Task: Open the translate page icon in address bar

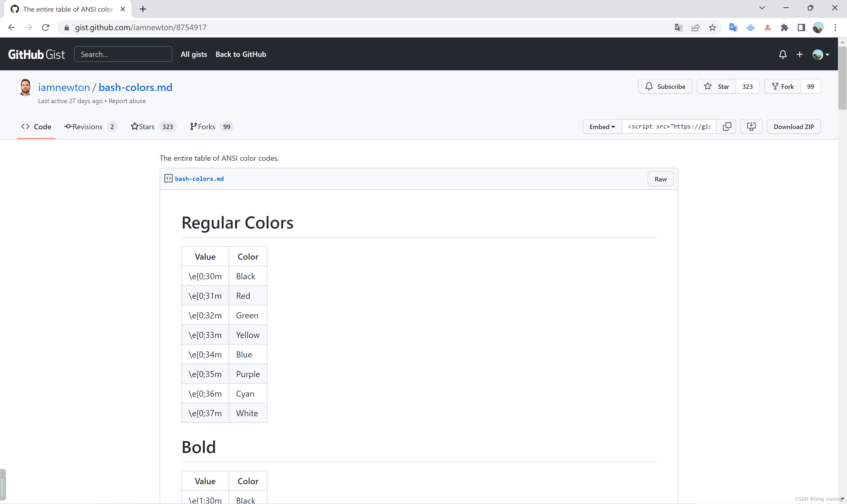Action: click(678, 28)
